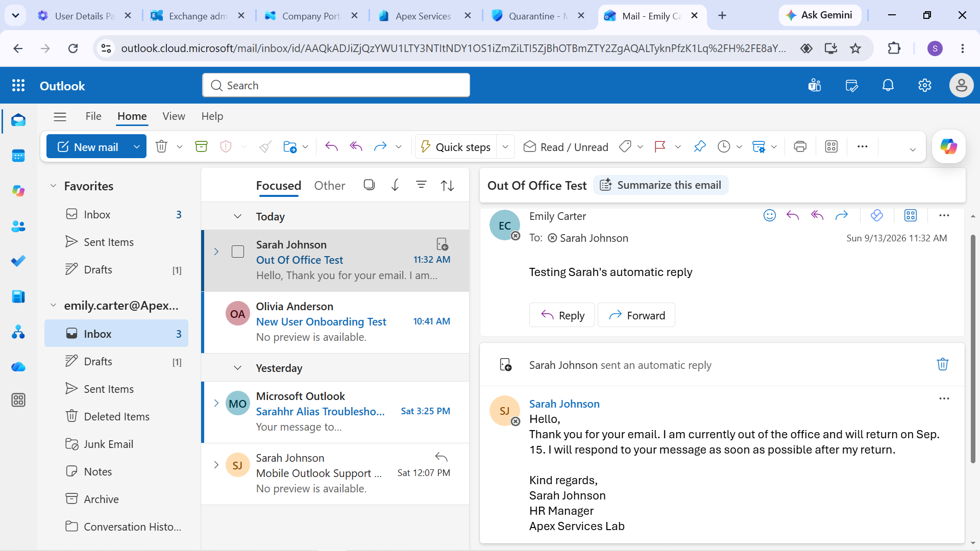
Task: Click the Reply button below the message
Action: (x=562, y=315)
